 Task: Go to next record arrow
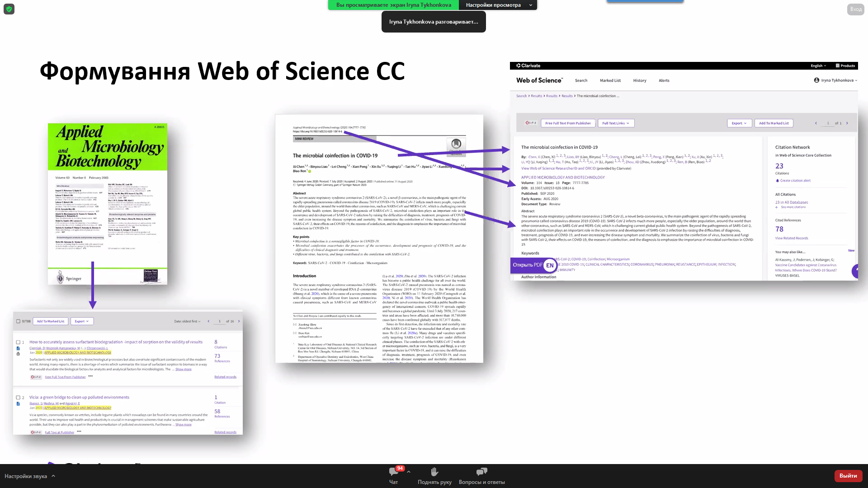tap(847, 123)
